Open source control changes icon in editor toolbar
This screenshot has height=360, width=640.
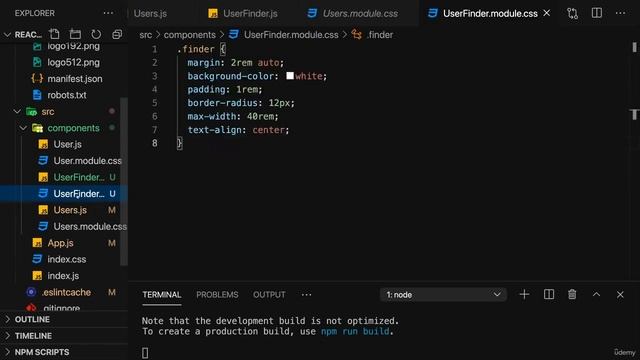pyautogui.click(x=572, y=13)
